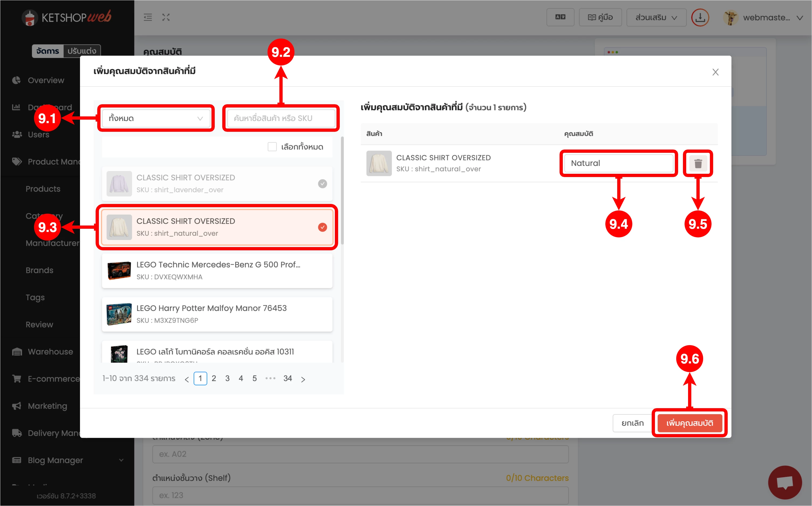This screenshot has height=506, width=812.
Task: Click the fullscreen expand icon
Action: coord(166,18)
